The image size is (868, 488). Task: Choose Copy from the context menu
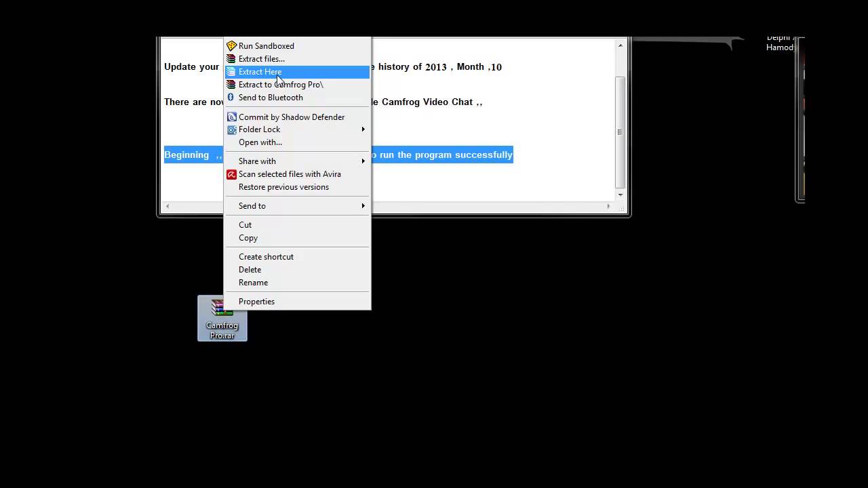pyautogui.click(x=298, y=238)
